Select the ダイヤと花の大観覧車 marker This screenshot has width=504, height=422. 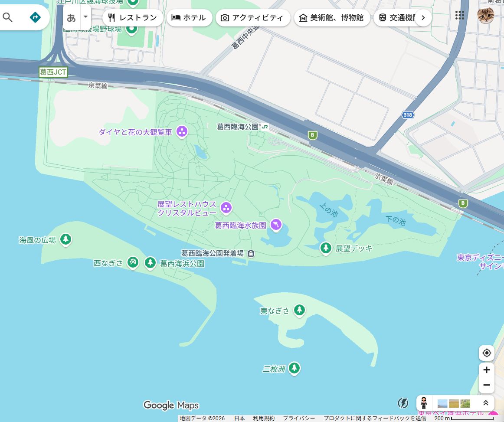click(x=182, y=131)
